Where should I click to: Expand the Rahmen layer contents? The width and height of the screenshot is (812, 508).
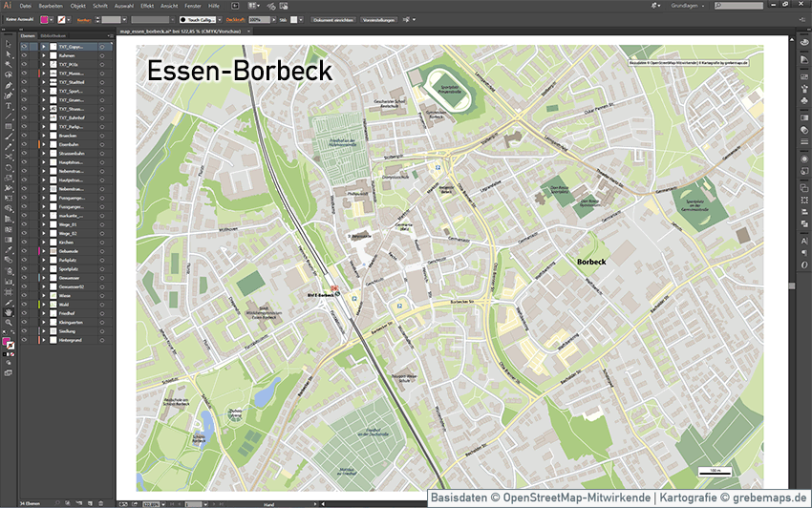click(x=43, y=55)
